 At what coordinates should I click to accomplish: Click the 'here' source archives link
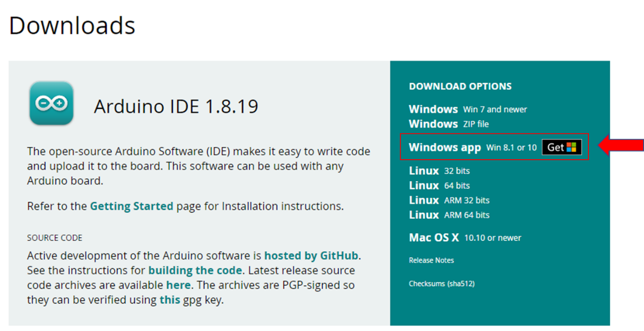point(178,285)
